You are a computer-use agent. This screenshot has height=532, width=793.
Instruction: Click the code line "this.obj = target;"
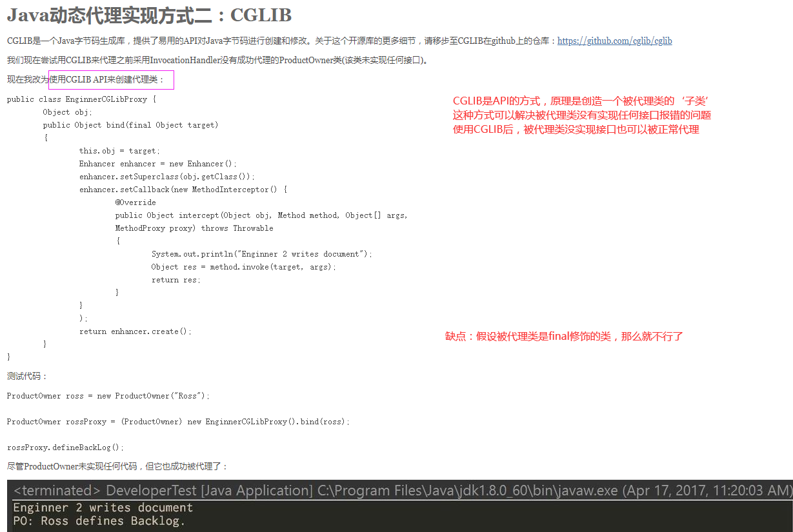click(x=119, y=151)
